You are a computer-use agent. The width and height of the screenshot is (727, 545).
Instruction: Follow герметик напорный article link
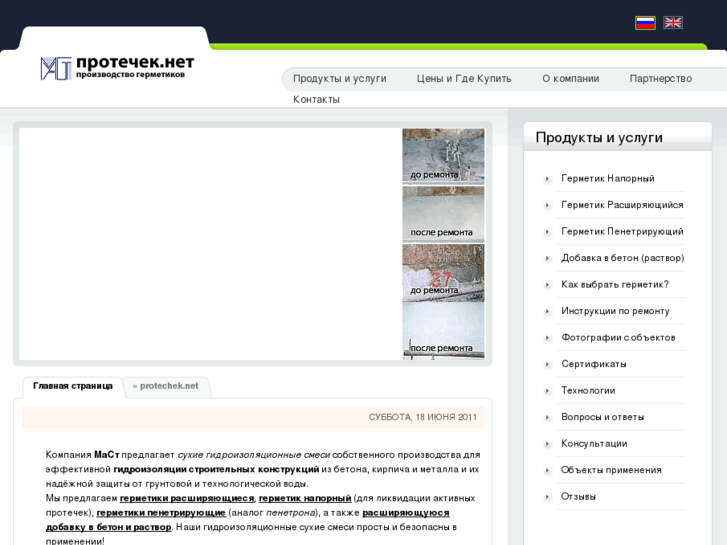coord(305,498)
